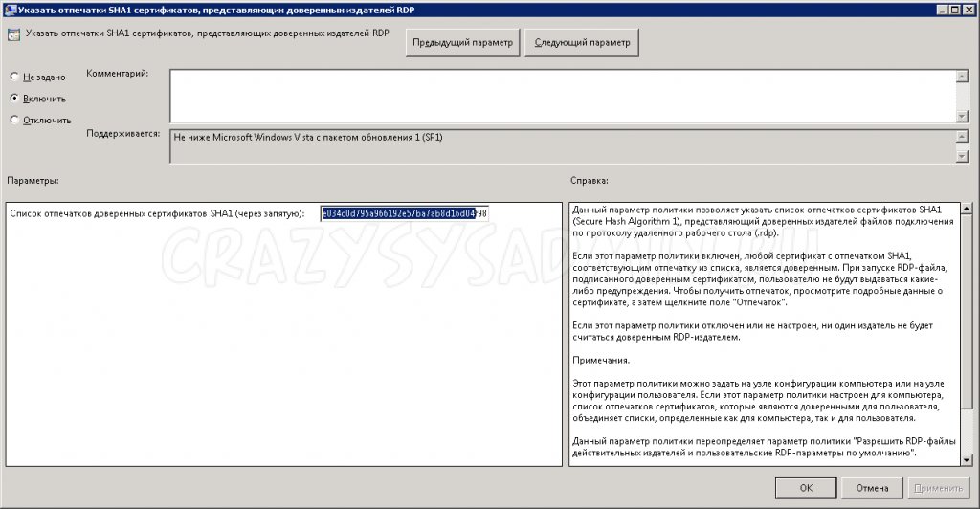Click the comment box scroll down arrow
The image size is (980, 509).
(962, 116)
